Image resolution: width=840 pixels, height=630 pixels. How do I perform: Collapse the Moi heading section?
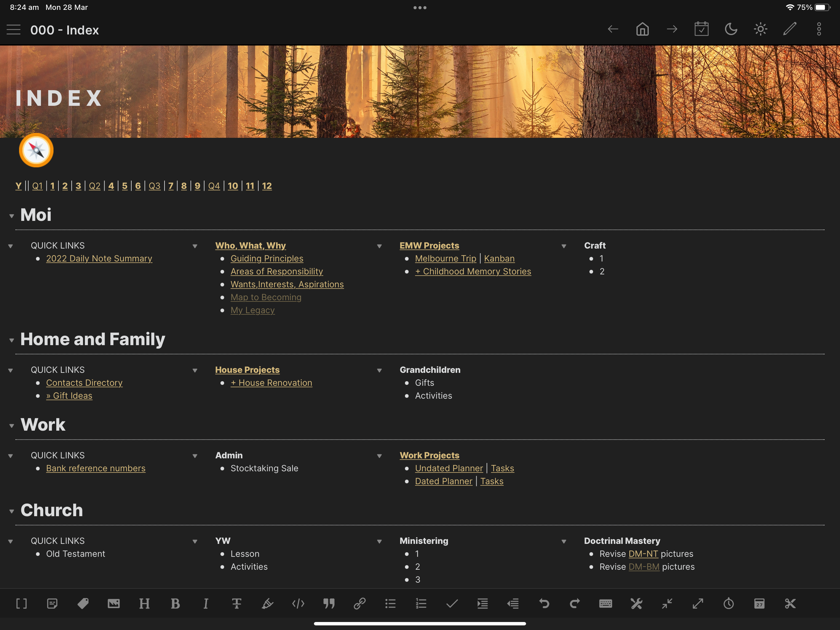coord(12,216)
